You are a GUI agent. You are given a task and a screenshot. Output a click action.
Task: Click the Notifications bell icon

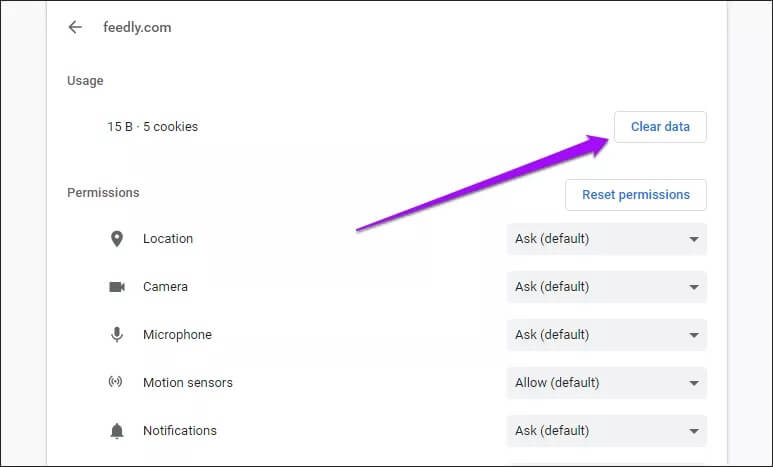pyautogui.click(x=117, y=431)
